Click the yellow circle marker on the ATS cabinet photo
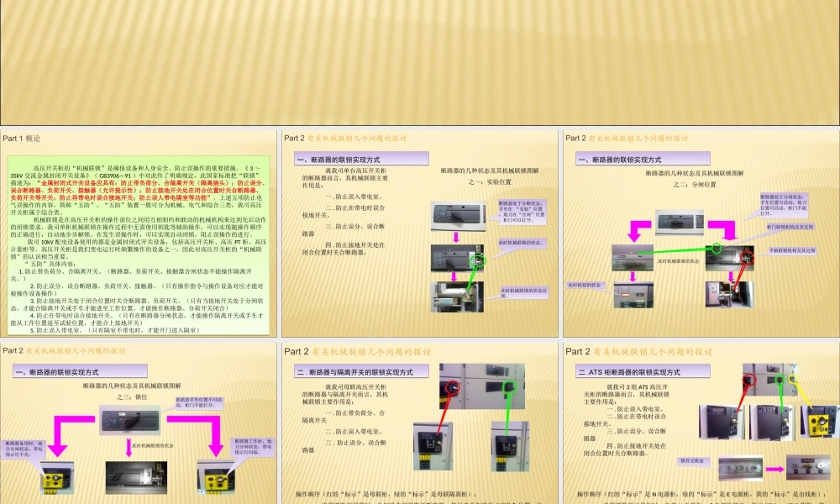Viewport: 840px width, 504px height. tap(794, 379)
